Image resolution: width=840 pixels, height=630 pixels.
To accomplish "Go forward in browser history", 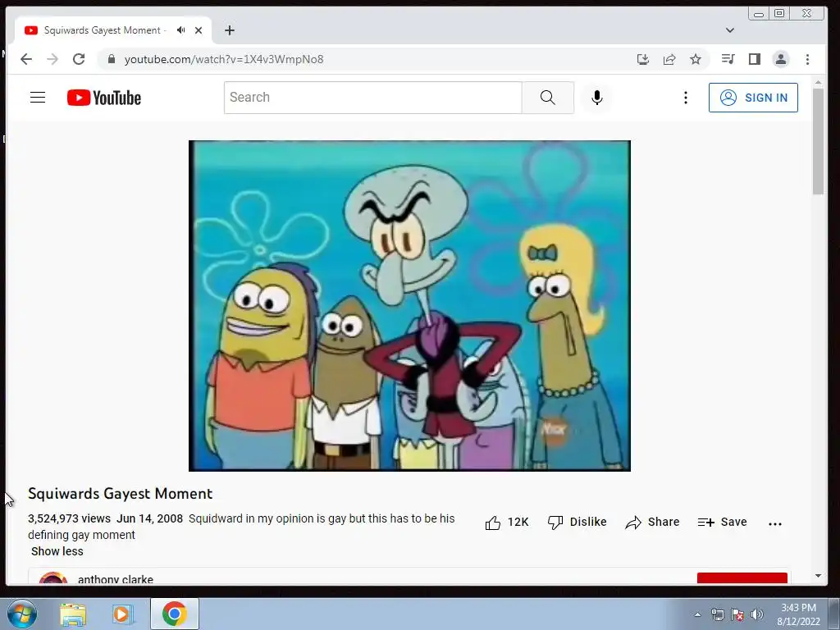I will click(x=52, y=59).
